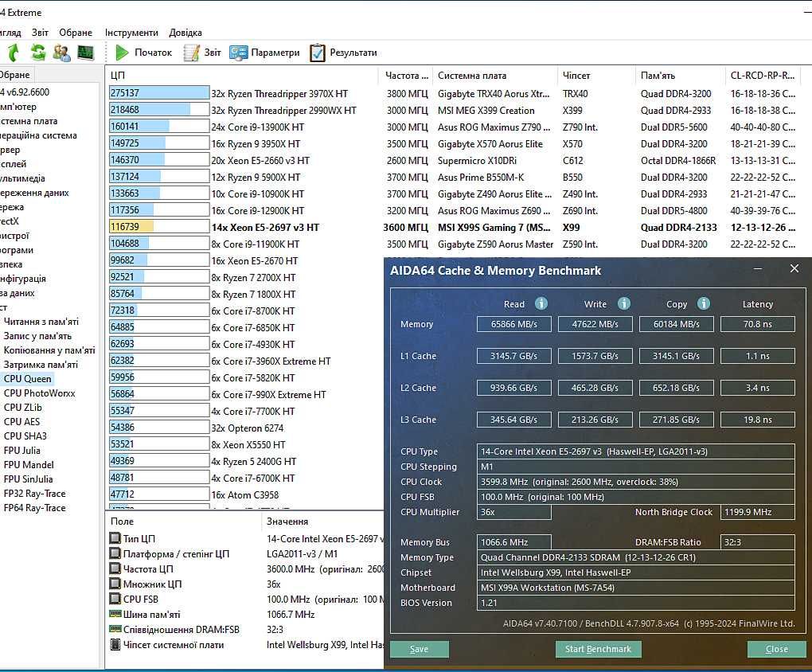Select Затримка пам'яті item
The width and height of the screenshot is (812, 672).
coord(41,364)
